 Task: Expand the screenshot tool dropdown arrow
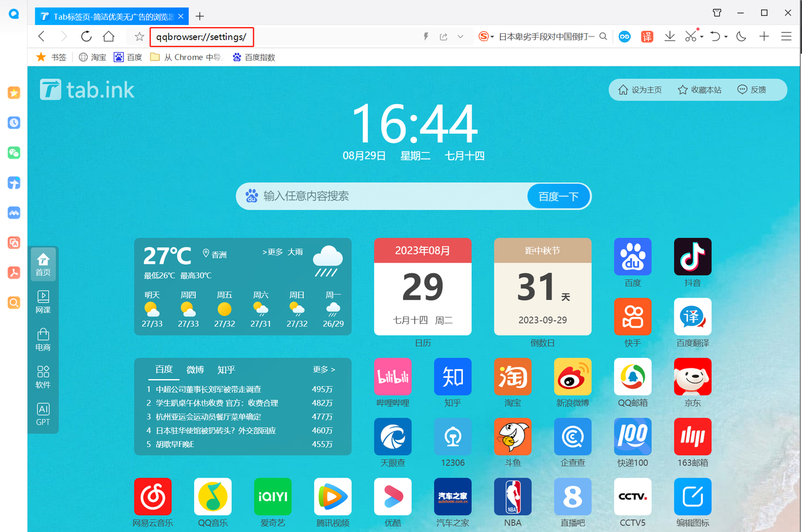(702, 36)
